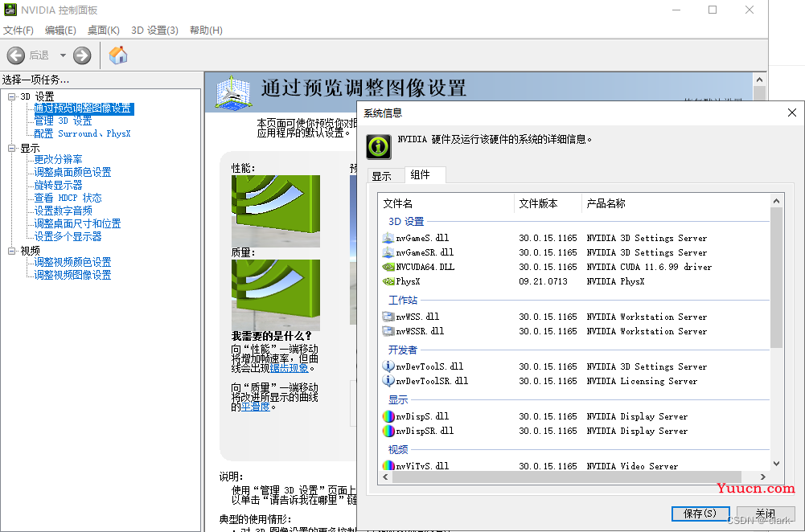Select the NVIDIA Licensing Server text
Screen dimensions: 805x532
pos(642,381)
